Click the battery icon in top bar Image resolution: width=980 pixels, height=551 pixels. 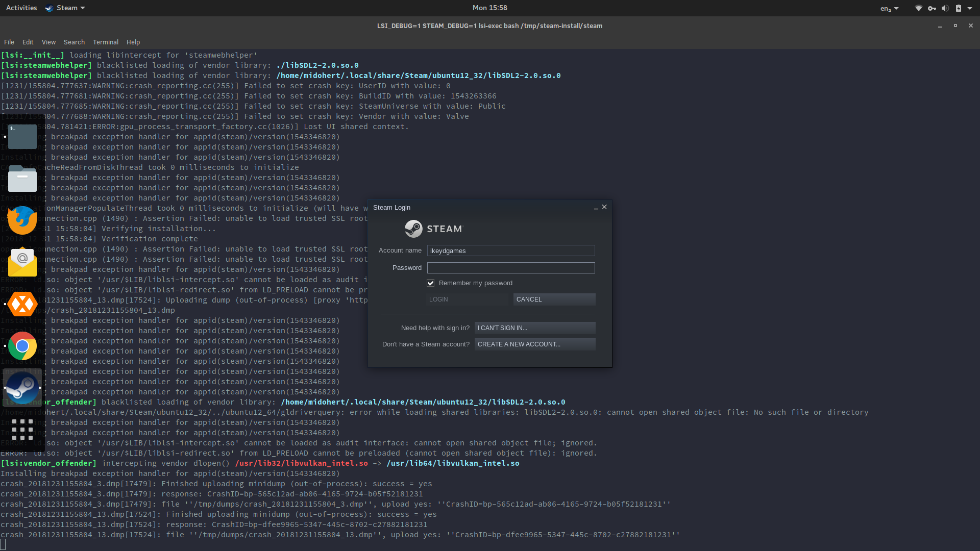[x=959, y=8]
